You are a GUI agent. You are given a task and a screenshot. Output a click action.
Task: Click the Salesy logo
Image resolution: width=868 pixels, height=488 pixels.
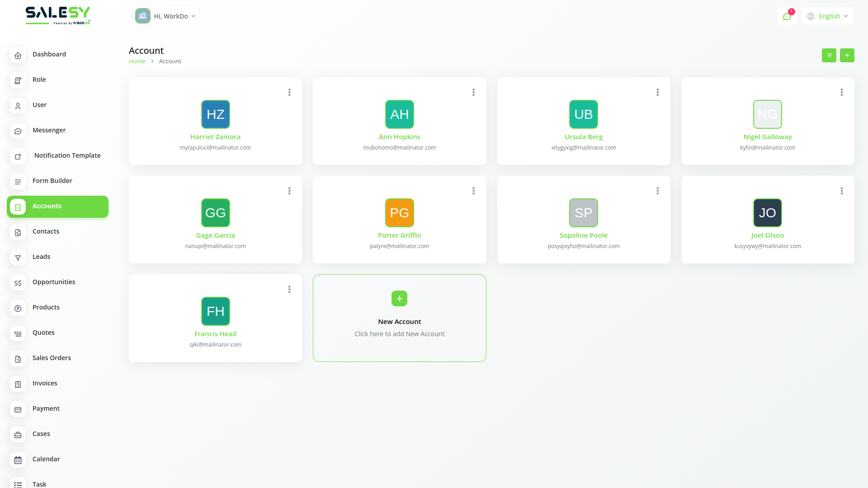[57, 15]
